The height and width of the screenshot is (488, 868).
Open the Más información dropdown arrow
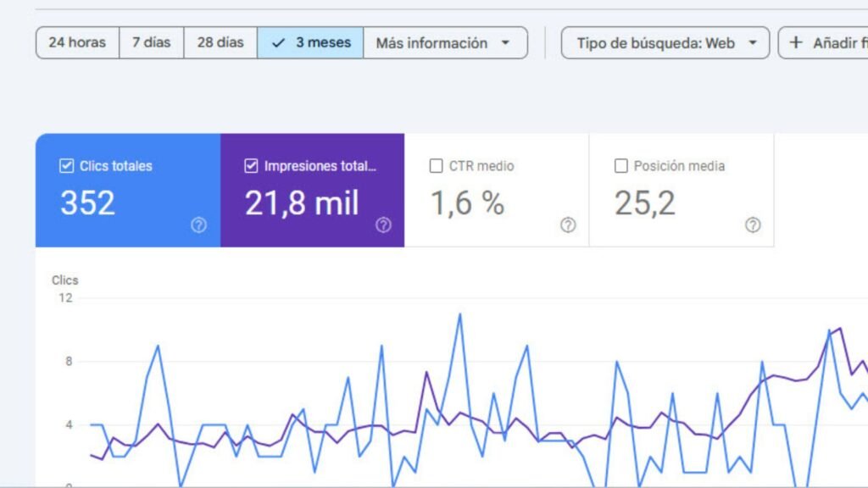pos(504,42)
